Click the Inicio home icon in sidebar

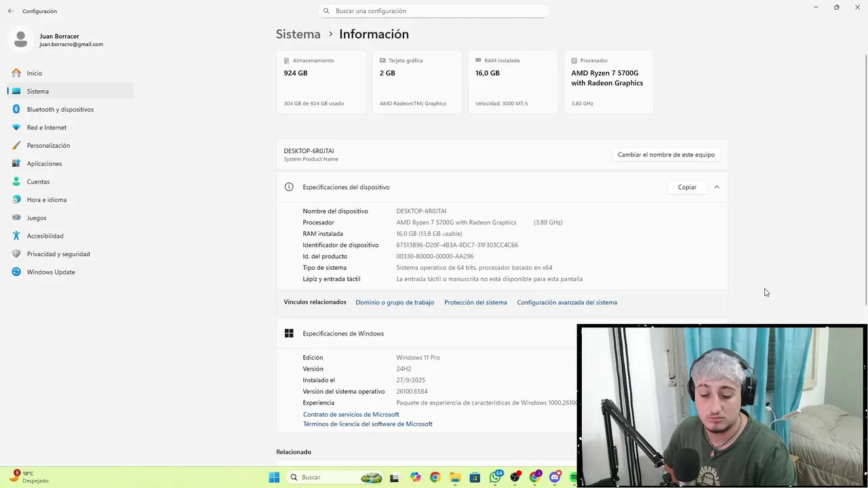click(16, 73)
